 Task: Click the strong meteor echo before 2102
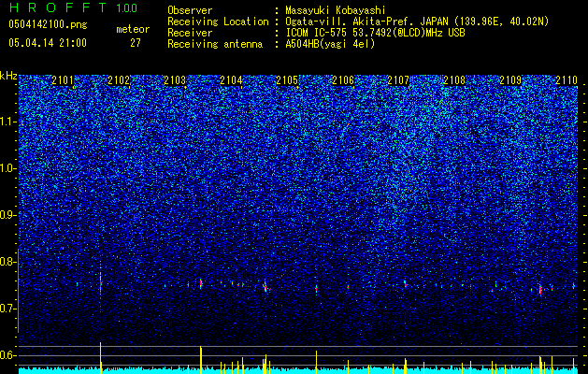coord(101,282)
